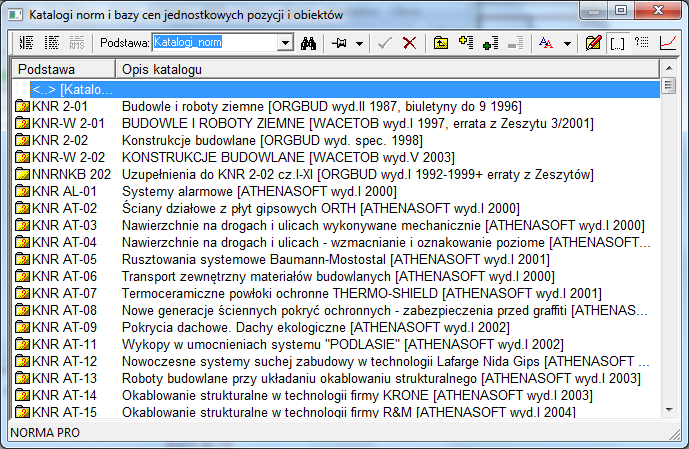The width and height of the screenshot is (689, 449).
Task: Expand the dropdown arrow beside font icon
Action: click(567, 43)
